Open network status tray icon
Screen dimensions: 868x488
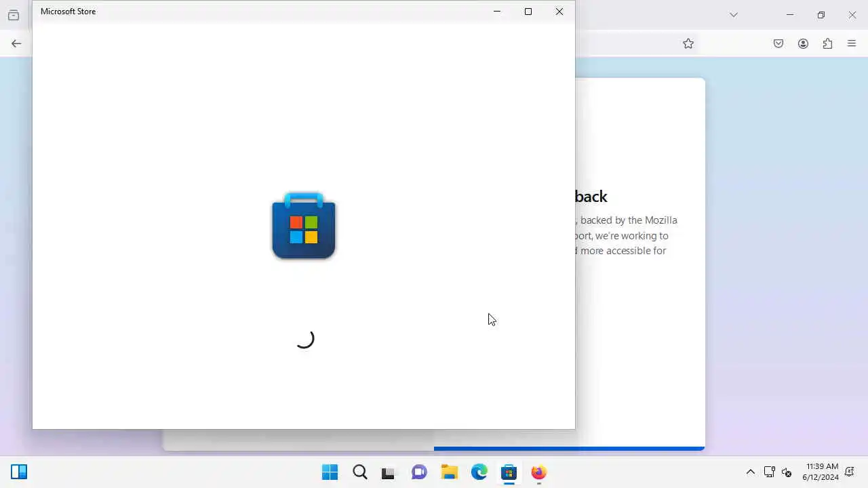point(769,472)
